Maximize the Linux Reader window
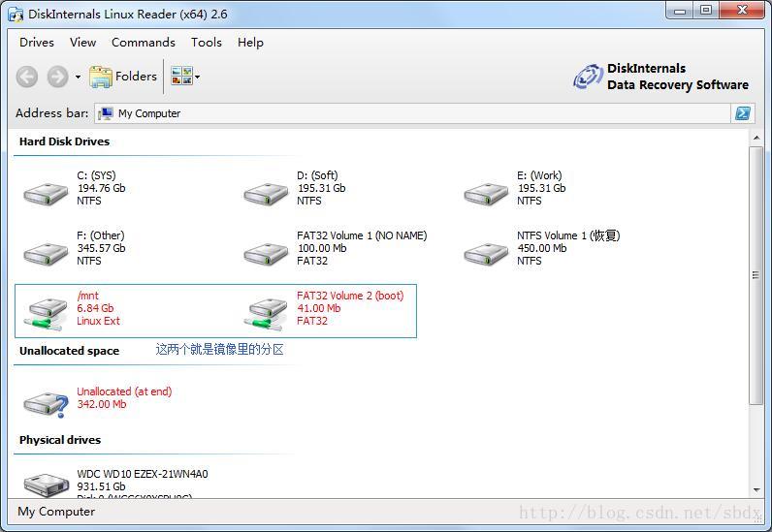Viewport: 772px width, 532px height. (x=706, y=11)
